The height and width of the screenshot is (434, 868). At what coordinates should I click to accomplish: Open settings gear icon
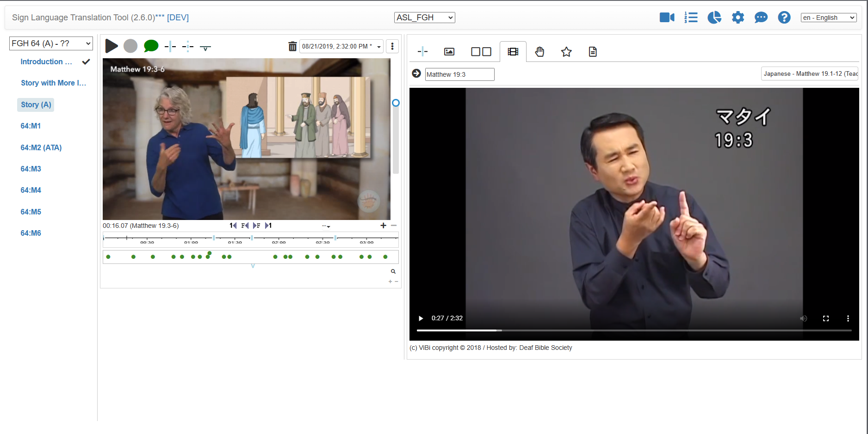[x=738, y=18]
